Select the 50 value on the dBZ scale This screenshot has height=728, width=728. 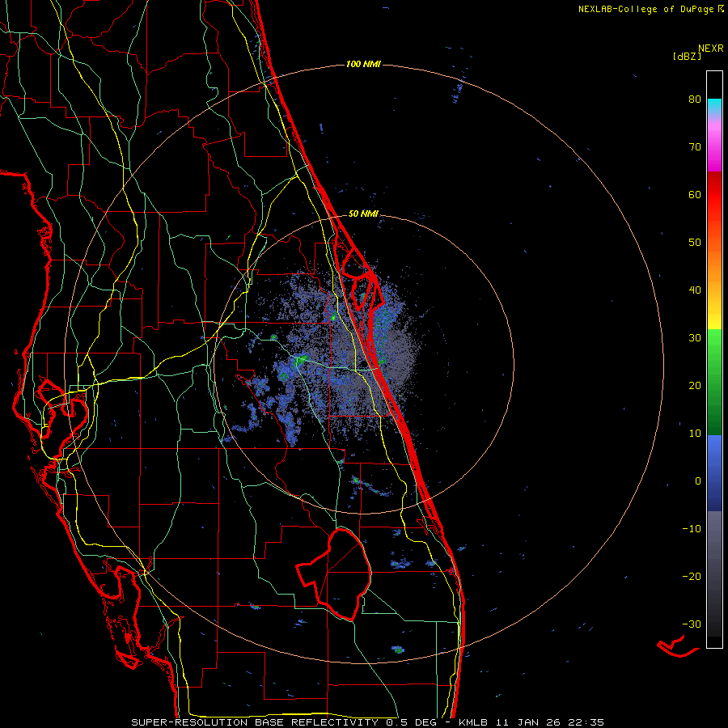click(695, 243)
